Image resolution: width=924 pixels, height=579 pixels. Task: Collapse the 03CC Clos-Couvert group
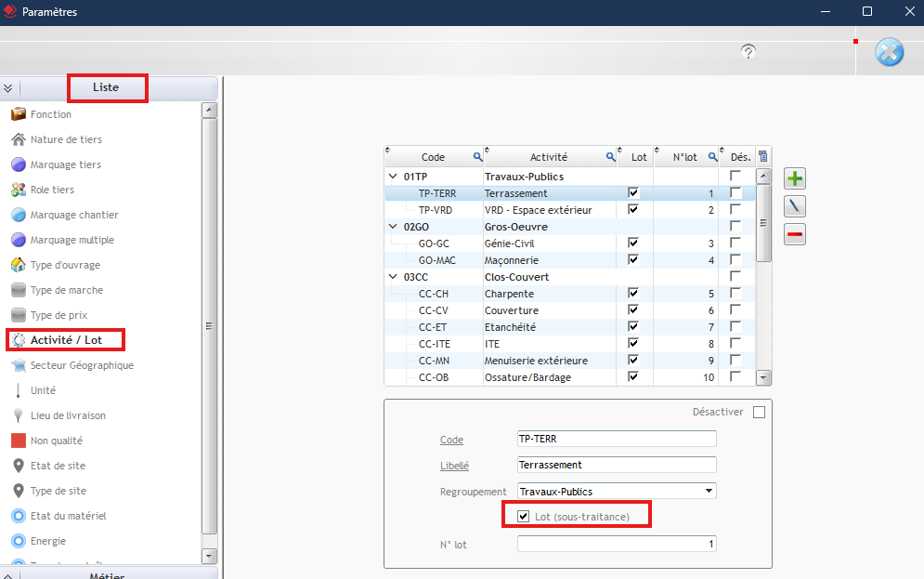(x=392, y=277)
